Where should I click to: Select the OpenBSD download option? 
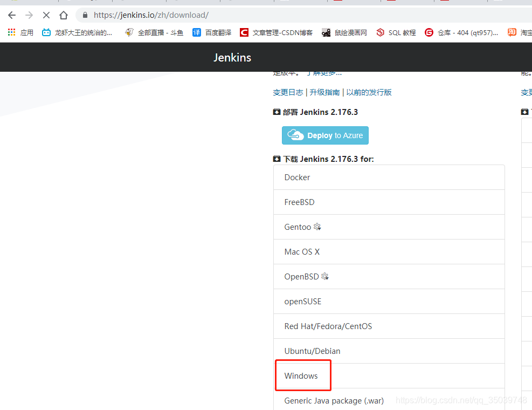click(x=389, y=277)
